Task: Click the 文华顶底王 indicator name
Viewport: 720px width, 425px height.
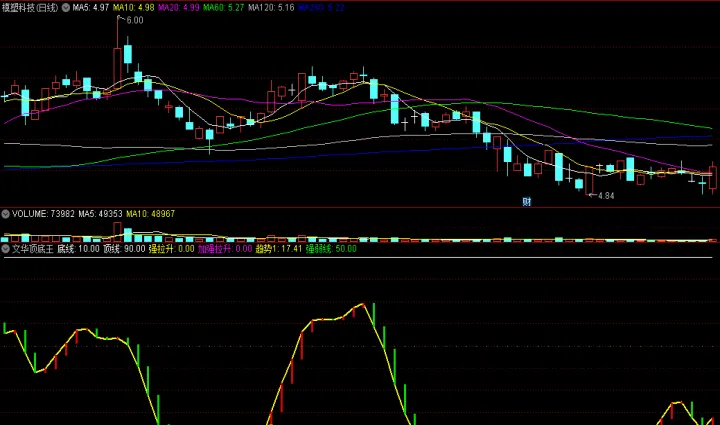Action: coord(32,248)
